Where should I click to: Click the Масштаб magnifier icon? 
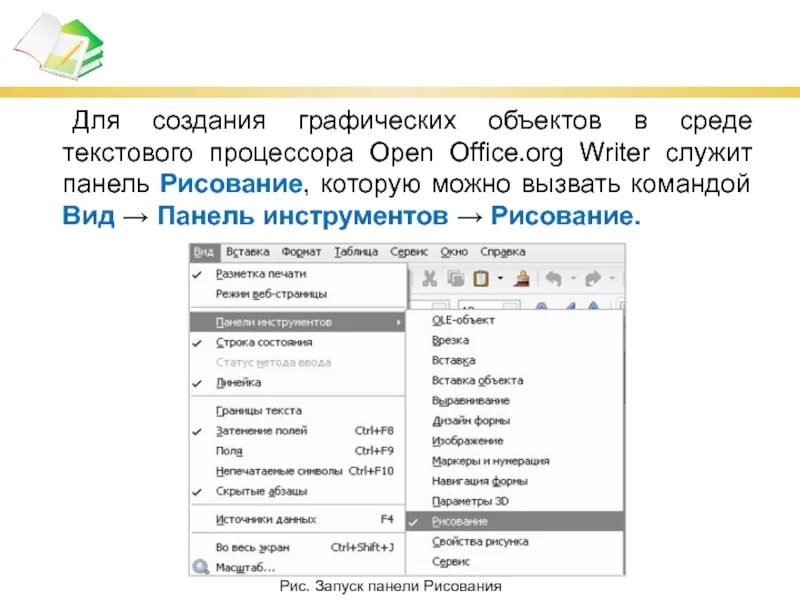(x=201, y=567)
